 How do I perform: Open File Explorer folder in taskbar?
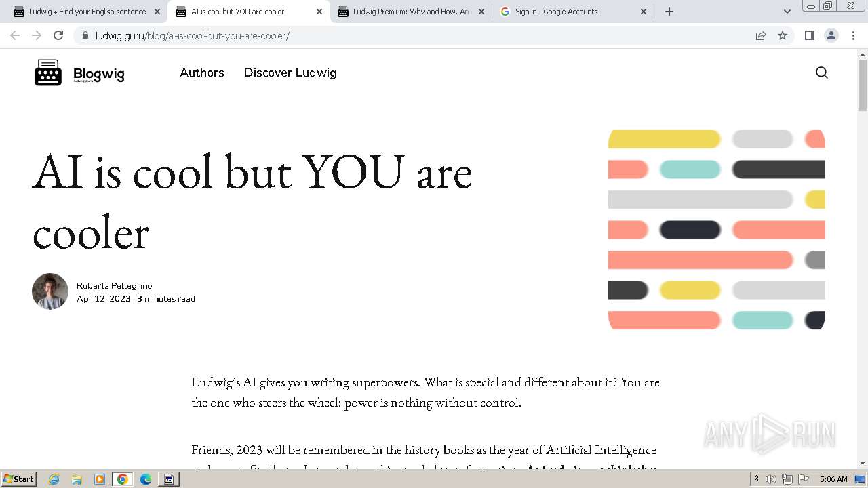[x=77, y=479]
